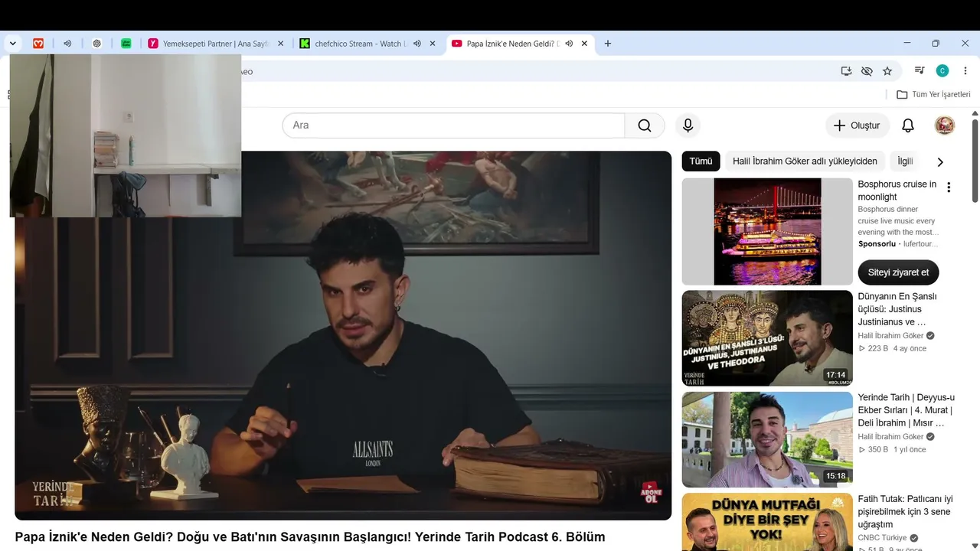
Task: Click CNBC Türkiye channel name
Action: [882, 538]
